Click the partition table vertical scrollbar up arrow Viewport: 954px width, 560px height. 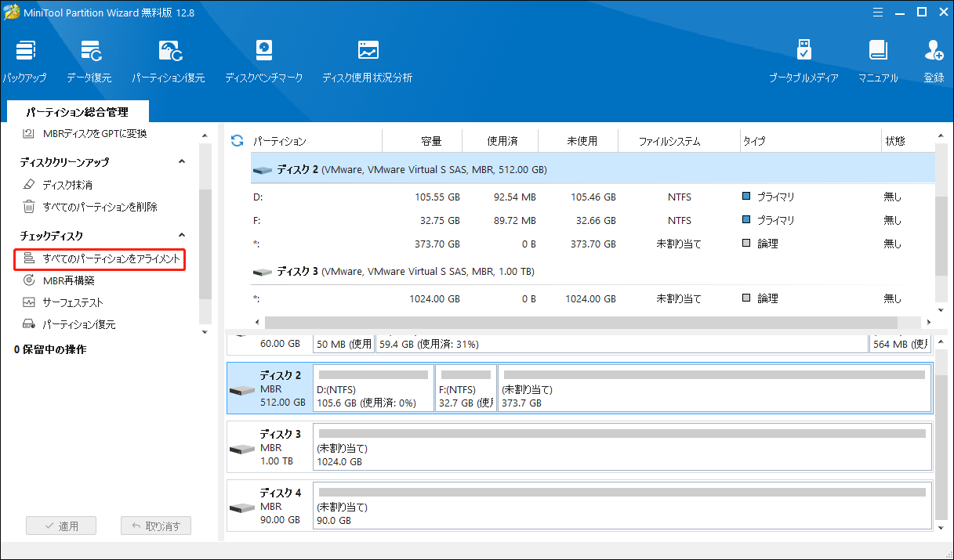pos(941,137)
